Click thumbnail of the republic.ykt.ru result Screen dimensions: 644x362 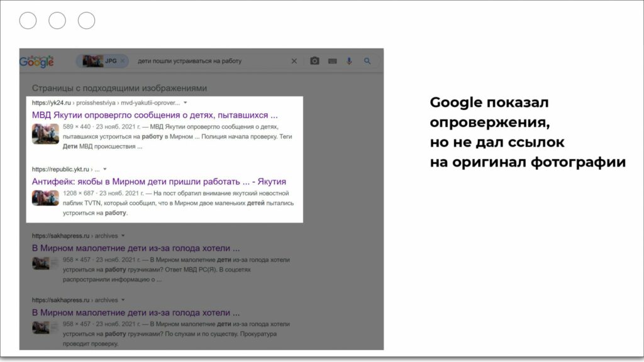(x=45, y=198)
